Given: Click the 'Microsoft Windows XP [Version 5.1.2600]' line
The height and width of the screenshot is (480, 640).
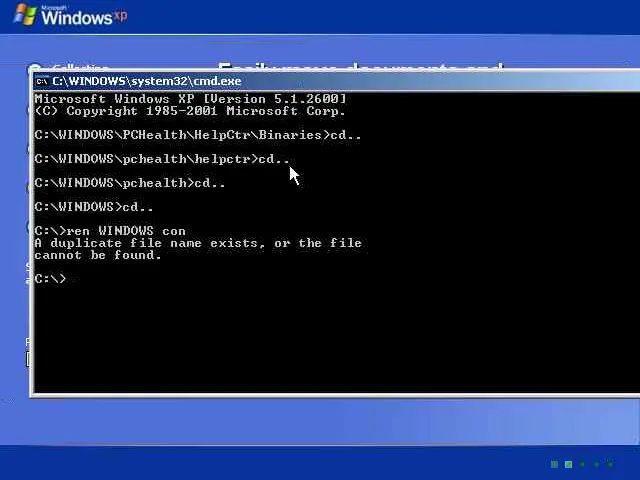Looking at the screenshot, I should (190, 99).
